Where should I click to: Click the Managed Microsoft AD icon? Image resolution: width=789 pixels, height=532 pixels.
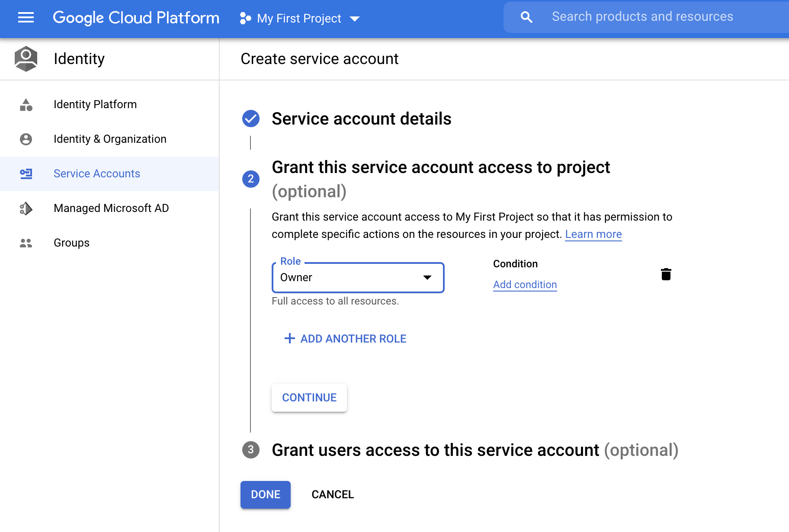click(26, 208)
